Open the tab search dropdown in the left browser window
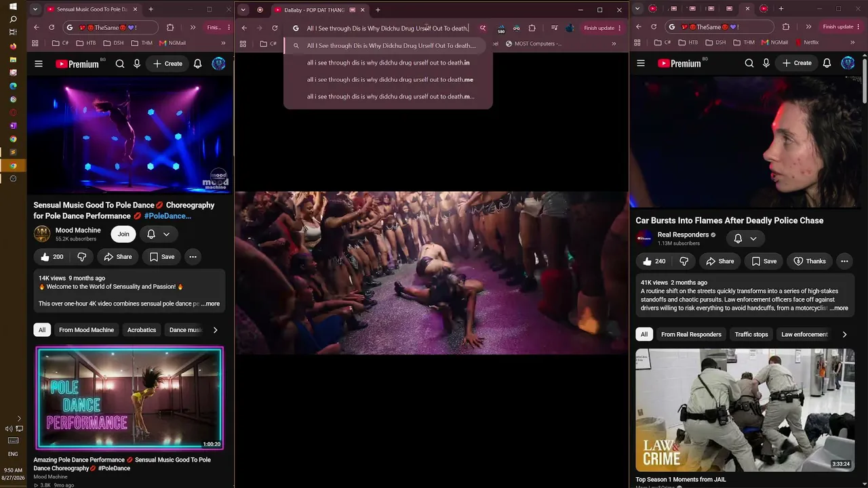This screenshot has height=488, width=868. tap(35, 9)
